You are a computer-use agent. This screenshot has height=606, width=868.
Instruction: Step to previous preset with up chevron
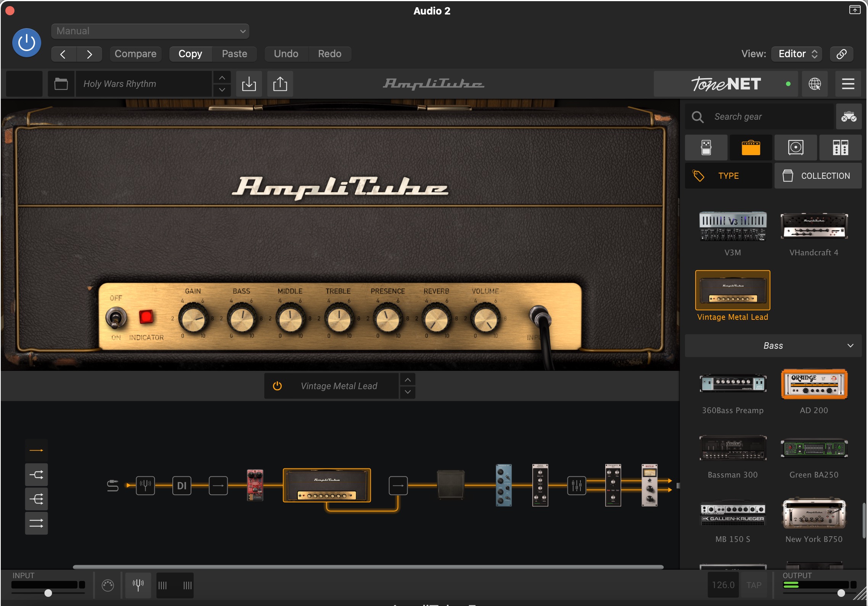click(222, 78)
